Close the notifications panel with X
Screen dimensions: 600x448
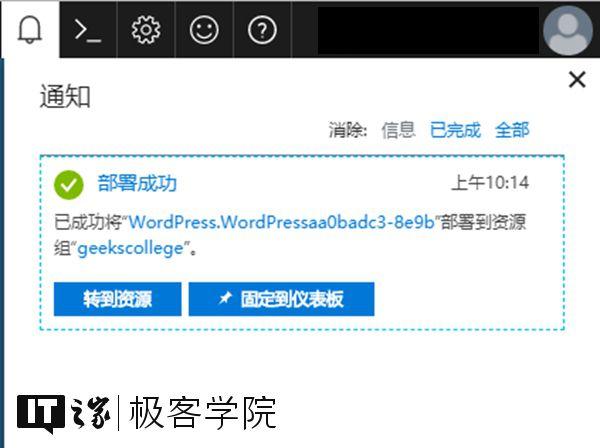pyautogui.click(x=577, y=80)
